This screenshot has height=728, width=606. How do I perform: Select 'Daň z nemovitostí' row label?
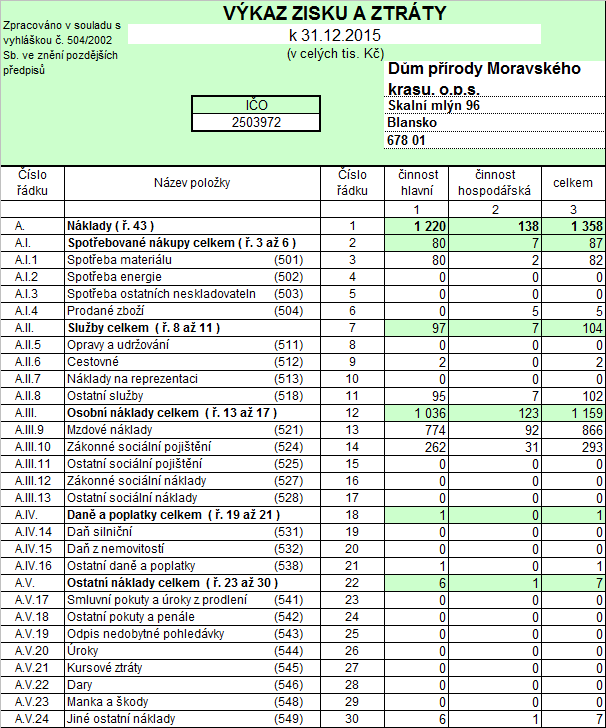tap(115, 549)
